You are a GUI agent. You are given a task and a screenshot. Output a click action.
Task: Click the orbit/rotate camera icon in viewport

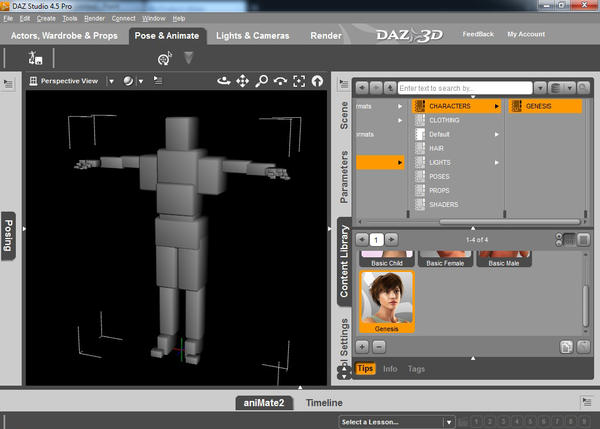pos(223,80)
